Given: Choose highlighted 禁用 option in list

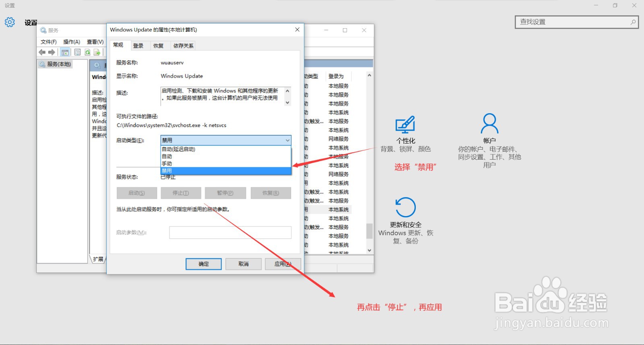Looking at the screenshot, I should point(225,171).
